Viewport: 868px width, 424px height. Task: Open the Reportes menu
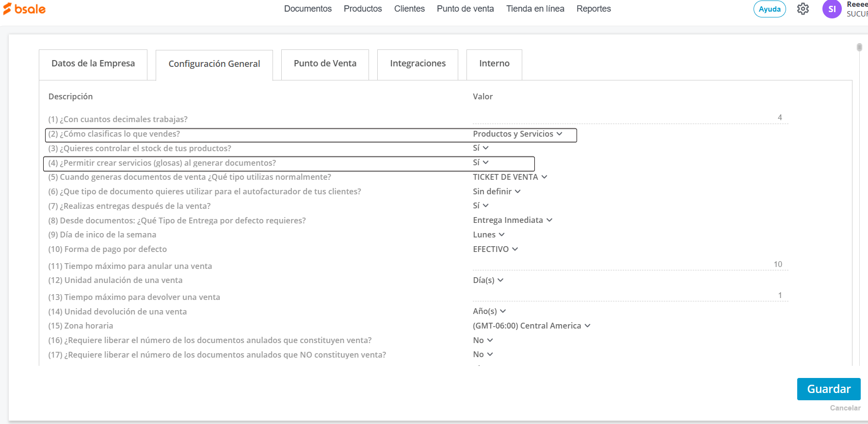coord(594,9)
